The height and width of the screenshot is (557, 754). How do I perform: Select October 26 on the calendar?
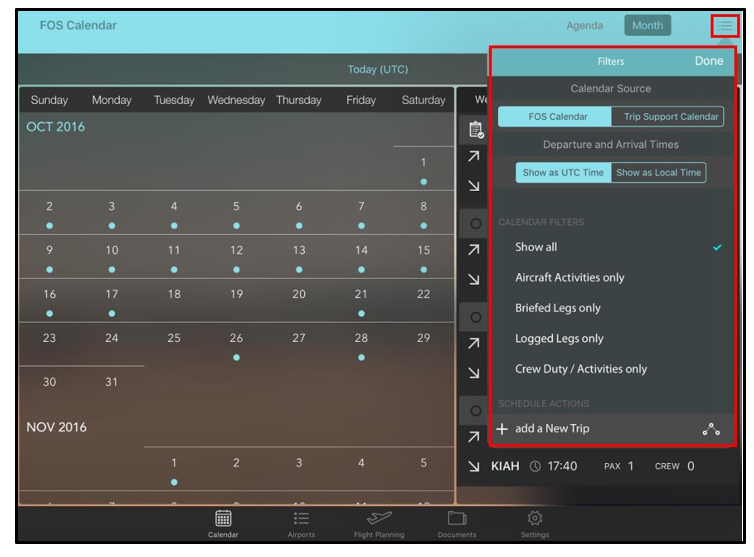(x=236, y=340)
